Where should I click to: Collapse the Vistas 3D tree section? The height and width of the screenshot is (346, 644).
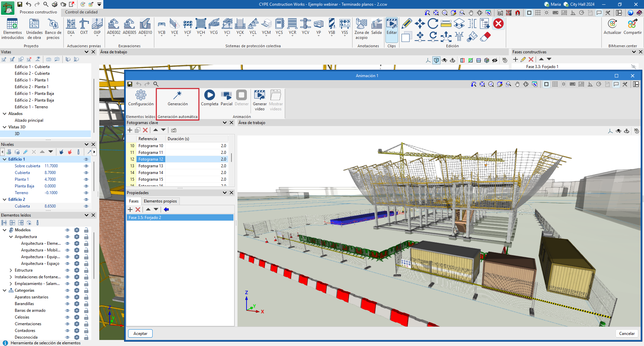5,127
